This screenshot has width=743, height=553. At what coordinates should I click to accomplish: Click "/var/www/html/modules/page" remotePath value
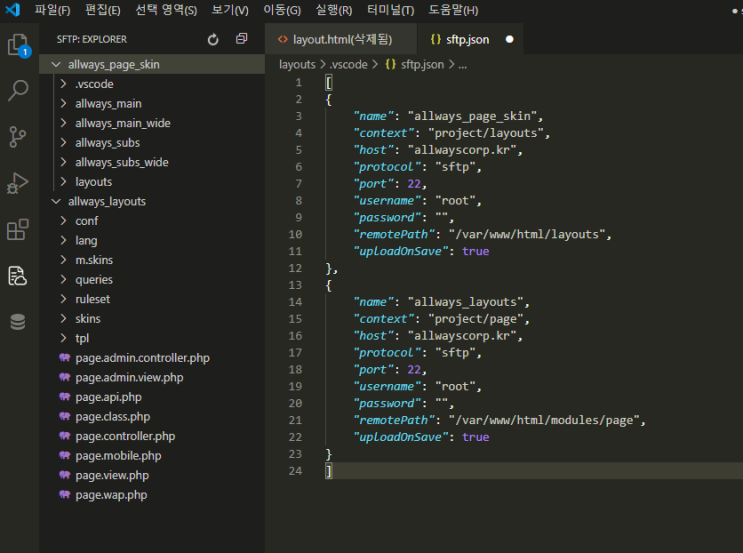coord(546,420)
